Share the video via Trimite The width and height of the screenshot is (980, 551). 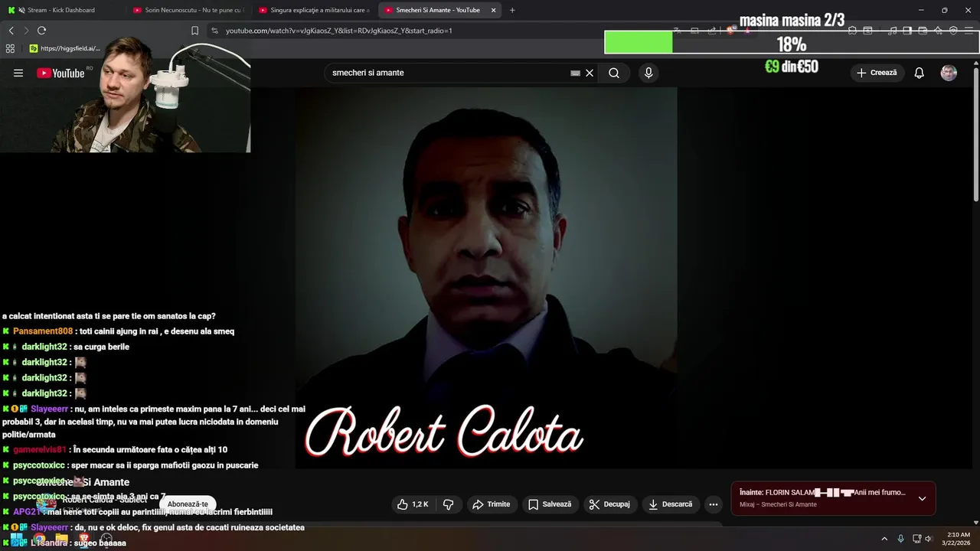click(491, 504)
